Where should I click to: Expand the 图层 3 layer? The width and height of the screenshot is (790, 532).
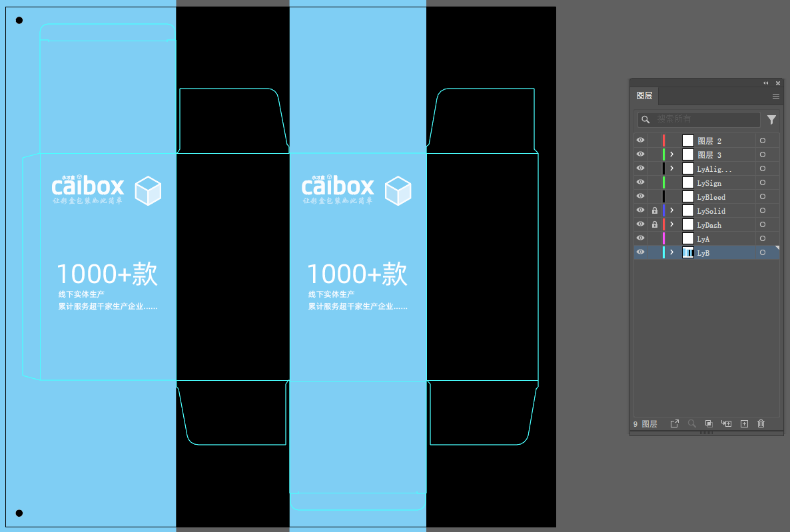(671, 154)
